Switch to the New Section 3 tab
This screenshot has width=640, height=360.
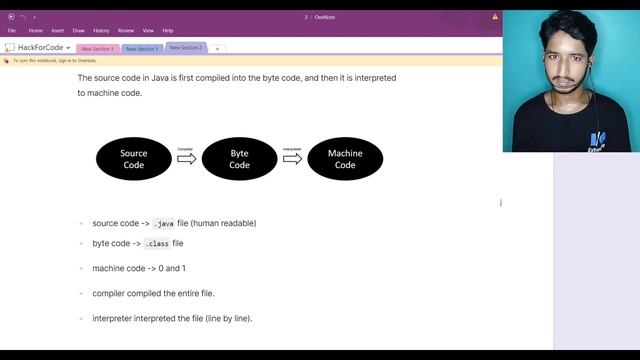[x=98, y=49]
